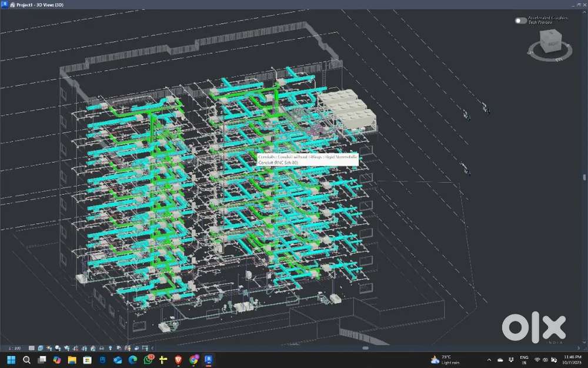588x368 pixels.
Task: Open the Detail Level control in view bar
Action: [x=32, y=348]
